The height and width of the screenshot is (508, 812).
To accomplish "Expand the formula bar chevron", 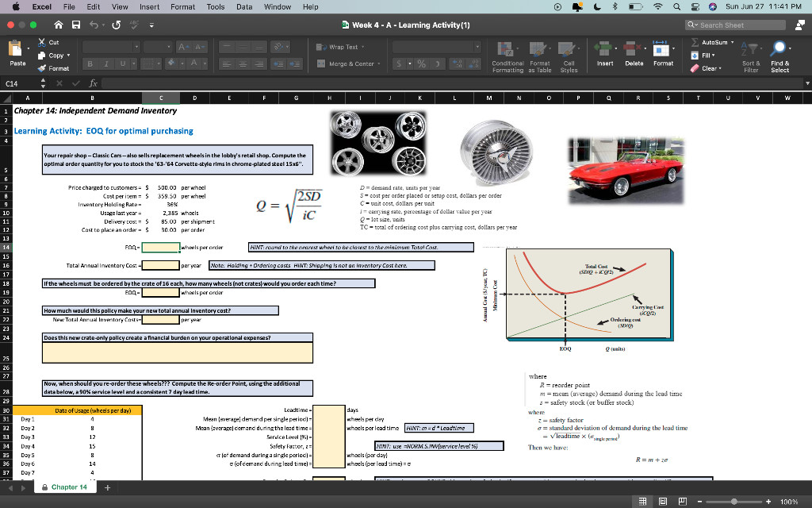I will (x=806, y=82).
